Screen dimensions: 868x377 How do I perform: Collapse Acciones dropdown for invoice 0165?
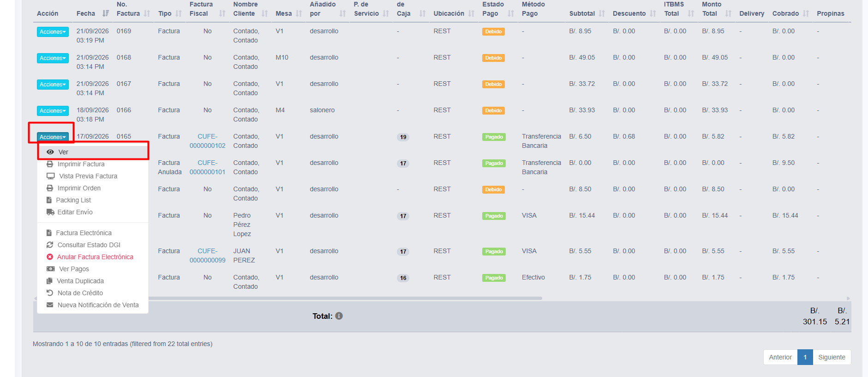pos(53,137)
